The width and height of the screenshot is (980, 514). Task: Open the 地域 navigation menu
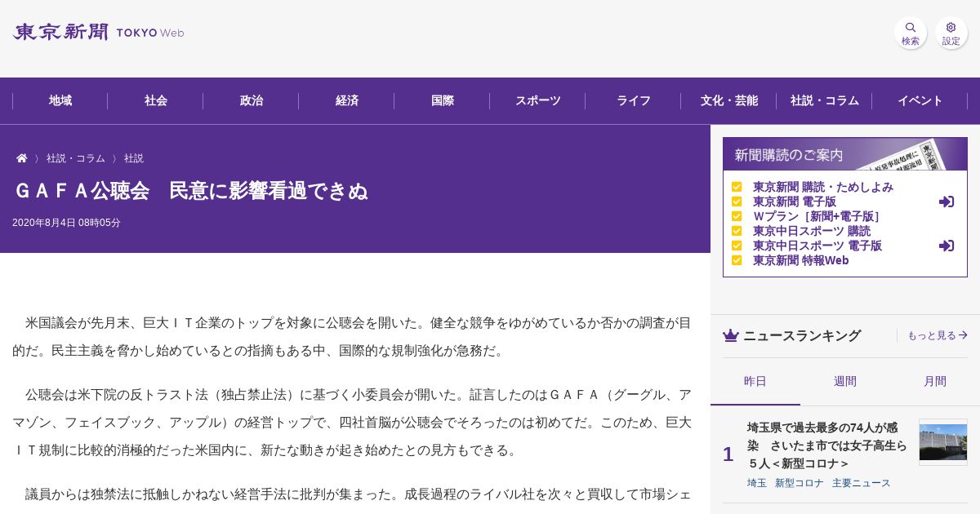(x=60, y=100)
